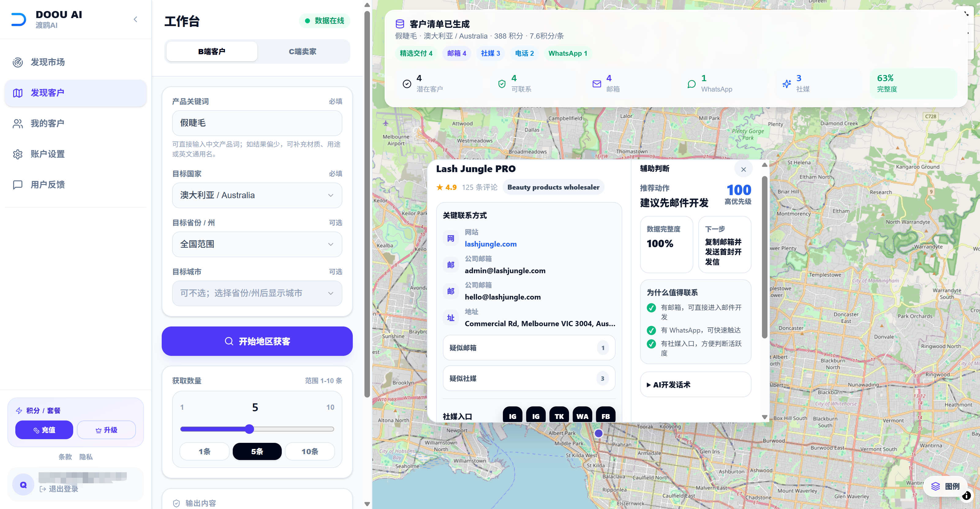This screenshot has height=509, width=980.
Task: Open the 隐私 privacy link
Action: 86,457
